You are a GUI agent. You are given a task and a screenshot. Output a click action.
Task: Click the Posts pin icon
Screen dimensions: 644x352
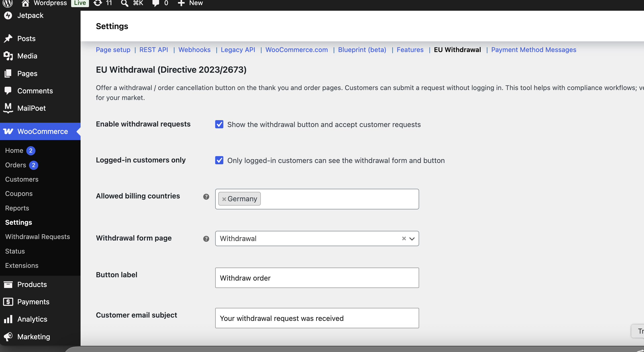click(x=8, y=39)
